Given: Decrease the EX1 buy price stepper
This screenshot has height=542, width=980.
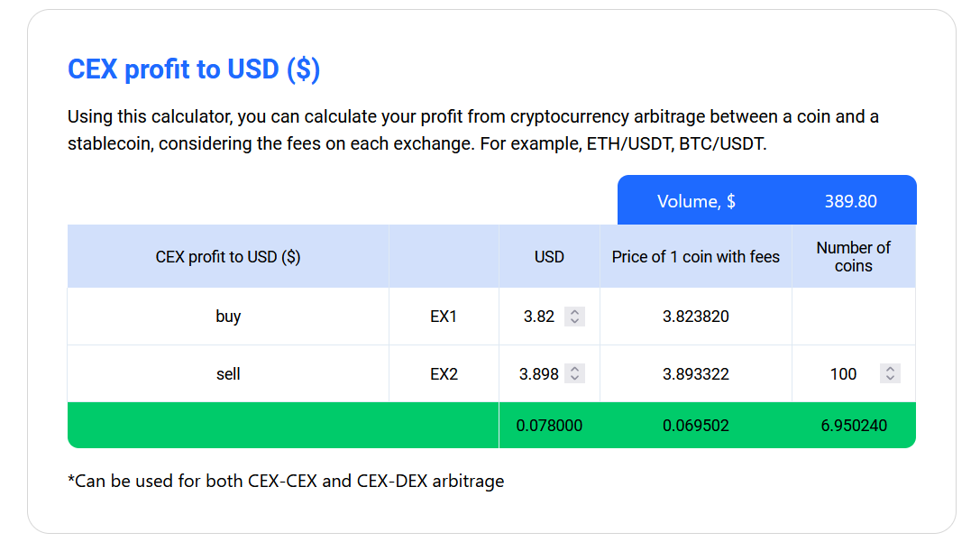Looking at the screenshot, I should (x=574, y=321).
